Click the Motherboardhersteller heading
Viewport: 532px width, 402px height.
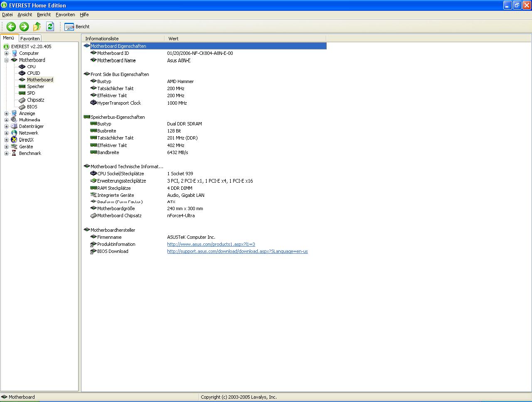tap(113, 230)
